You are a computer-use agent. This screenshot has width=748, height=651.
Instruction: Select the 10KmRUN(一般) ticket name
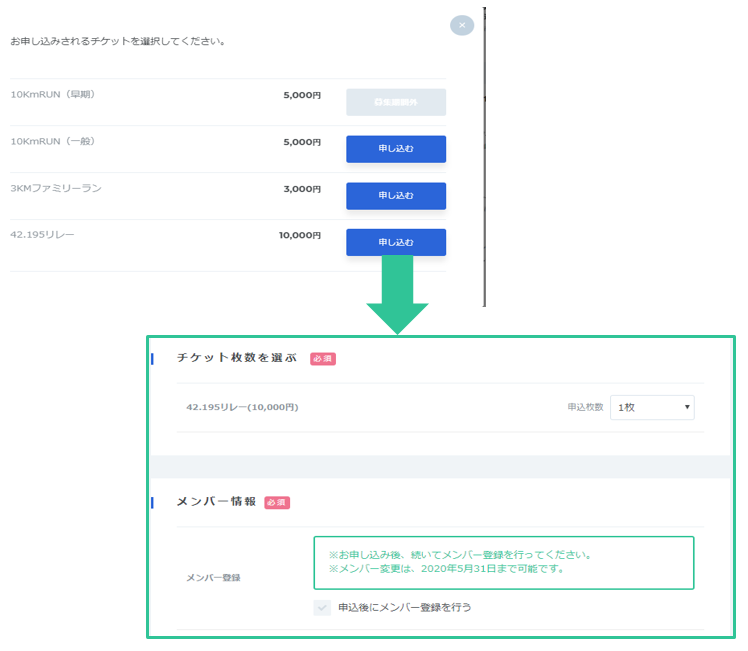[x=52, y=141]
